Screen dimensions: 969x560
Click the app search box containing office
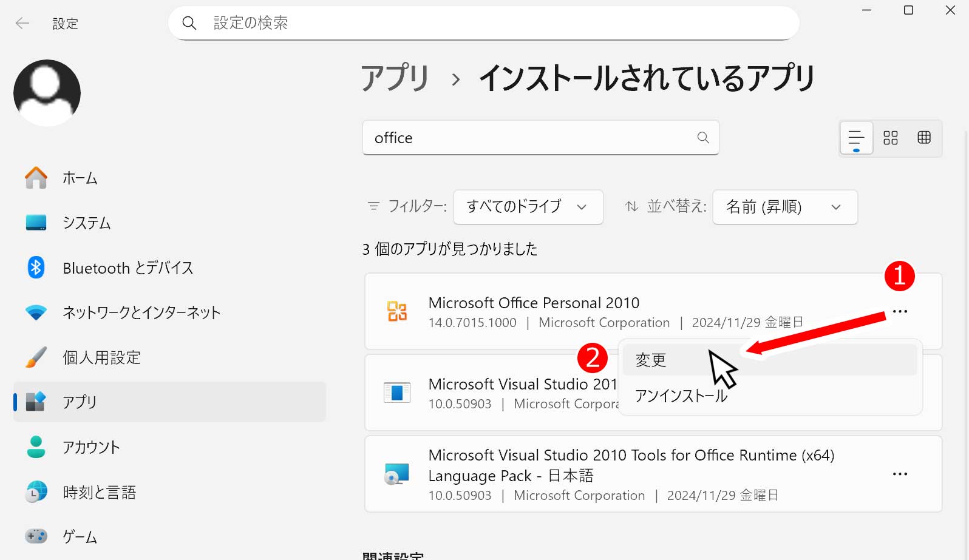tap(540, 138)
